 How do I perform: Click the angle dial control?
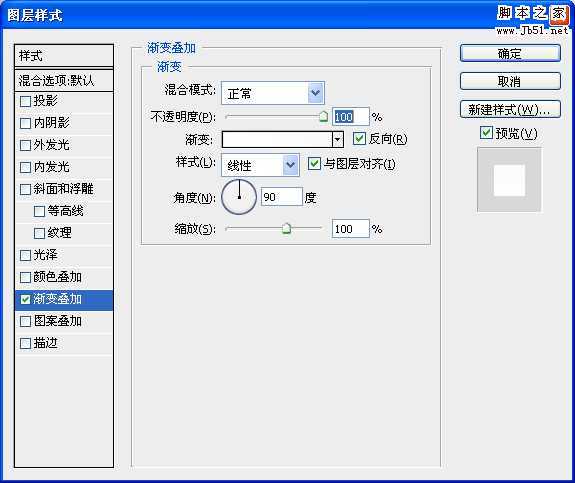coord(239,197)
